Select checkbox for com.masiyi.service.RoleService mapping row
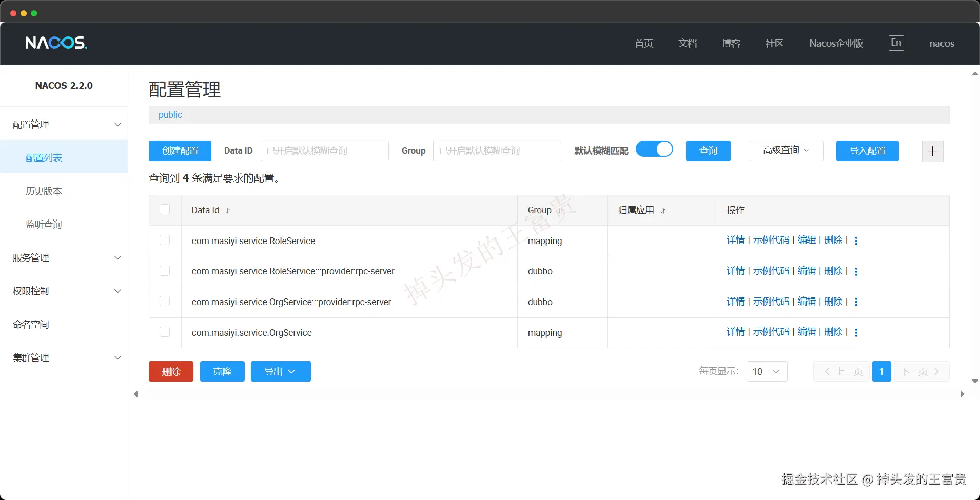 pyautogui.click(x=165, y=240)
